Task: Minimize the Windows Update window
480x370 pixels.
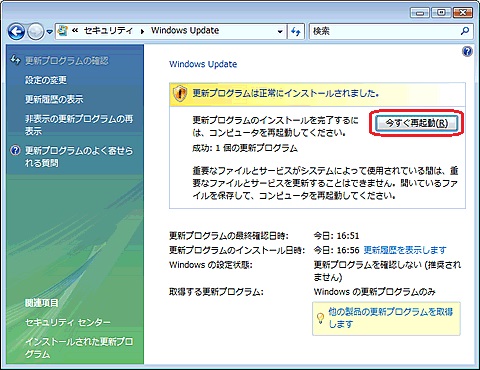Action: click(420, 13)
